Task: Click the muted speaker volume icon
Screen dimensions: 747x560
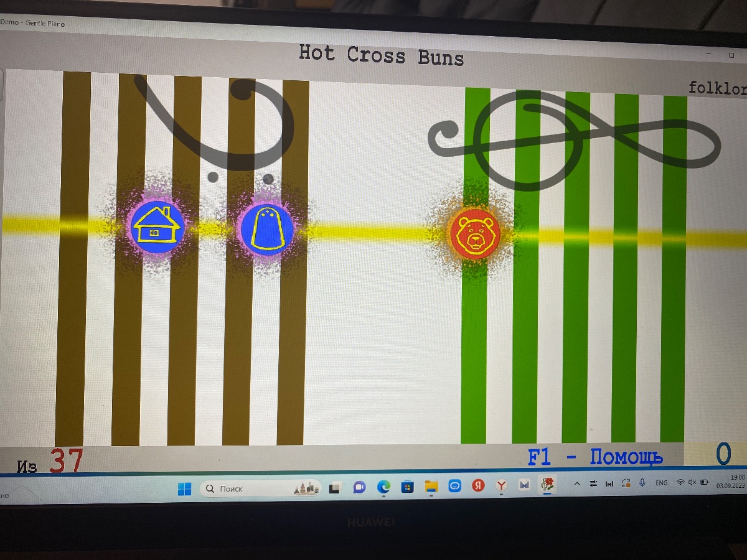Action: coord(692,482)
